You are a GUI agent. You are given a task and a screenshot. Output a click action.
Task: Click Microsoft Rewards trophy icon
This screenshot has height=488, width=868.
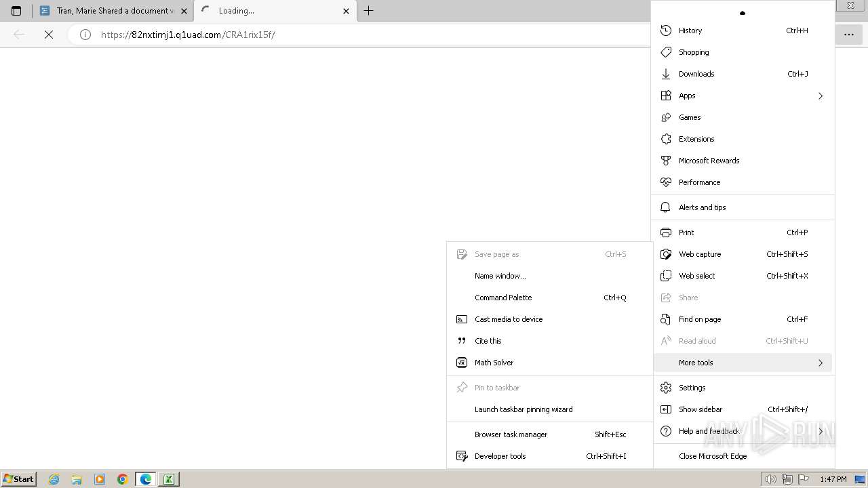coord(666,161)
